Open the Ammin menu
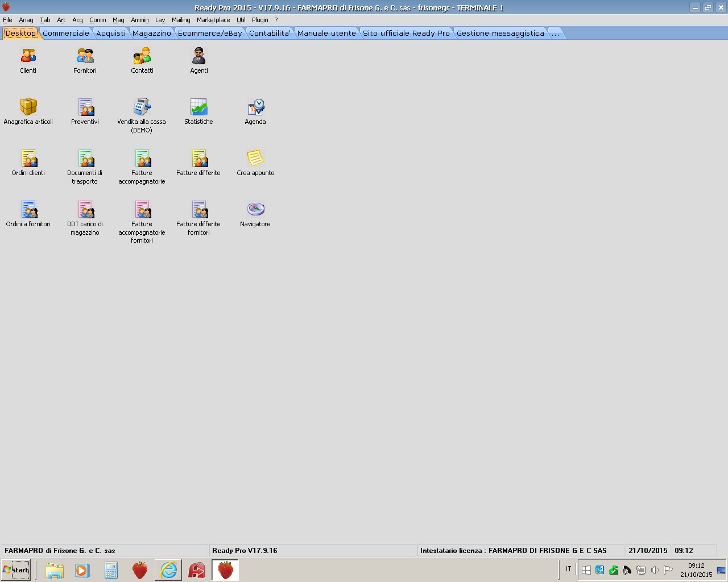Screen dimensions: 728x582 (140, 20)
